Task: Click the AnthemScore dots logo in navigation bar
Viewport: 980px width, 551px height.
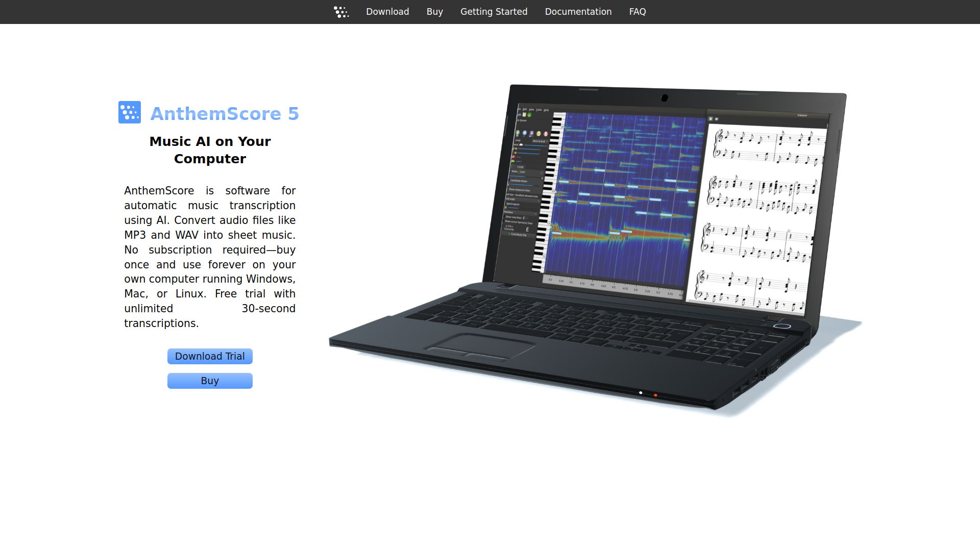Action: [x=341, y=12]
